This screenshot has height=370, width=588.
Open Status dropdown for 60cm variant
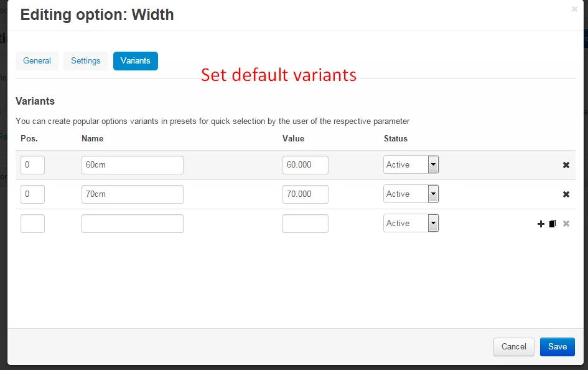pyautogui.click(x=411, y=165)
